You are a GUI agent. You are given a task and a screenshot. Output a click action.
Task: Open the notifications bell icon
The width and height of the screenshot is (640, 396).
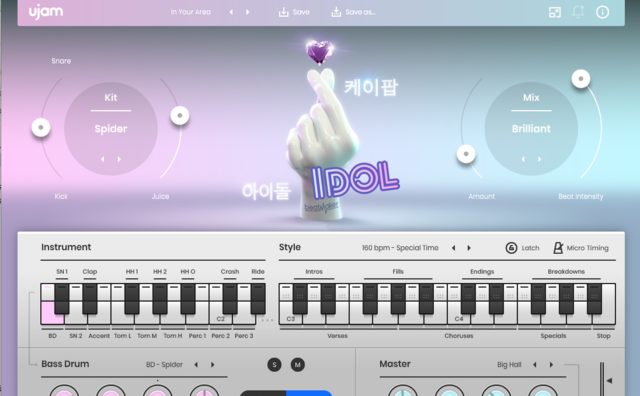578,12
